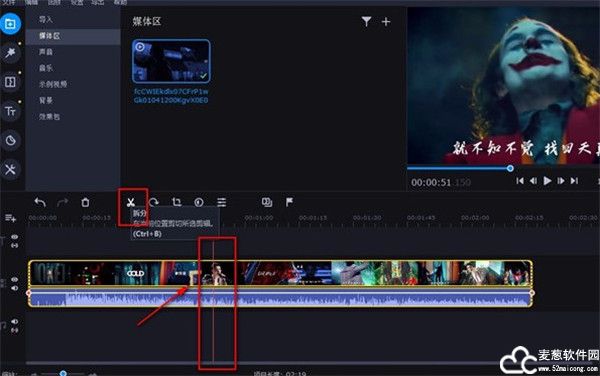Open the transitions sidebar tab
Image resolution: width=600 pixels, height=376 pixels.
(10, 82)
